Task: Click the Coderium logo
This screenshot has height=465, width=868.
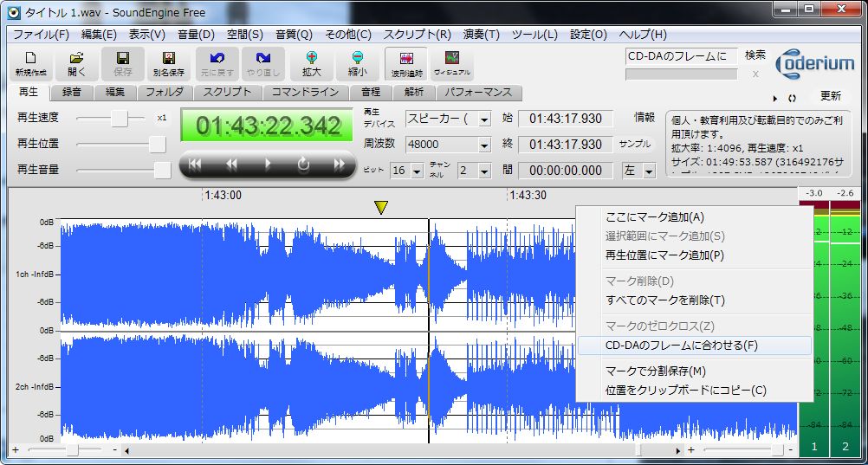Action: [x=814, y=64]
